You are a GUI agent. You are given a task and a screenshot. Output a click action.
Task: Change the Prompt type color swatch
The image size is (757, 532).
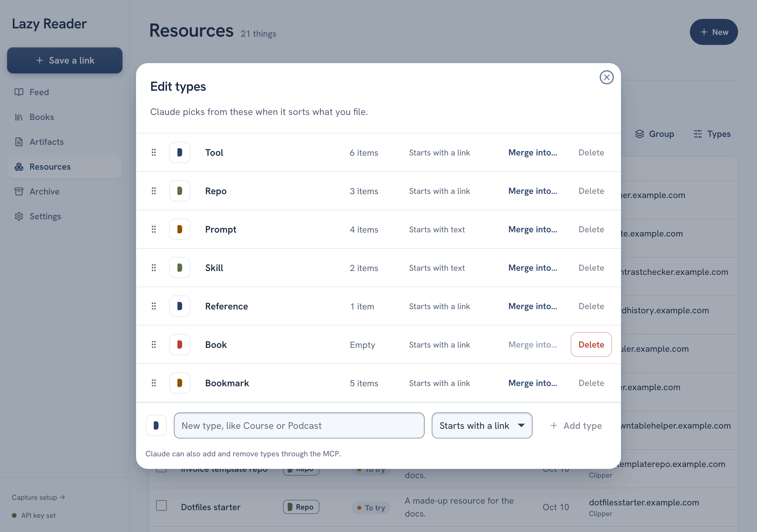tap(180, 229)
